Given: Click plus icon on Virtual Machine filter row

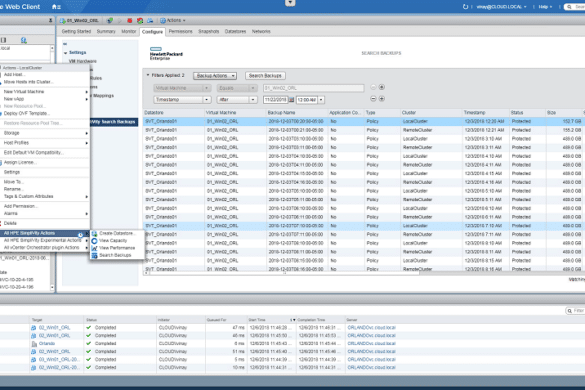Looking at the screenshot, I should pos(382,87).
